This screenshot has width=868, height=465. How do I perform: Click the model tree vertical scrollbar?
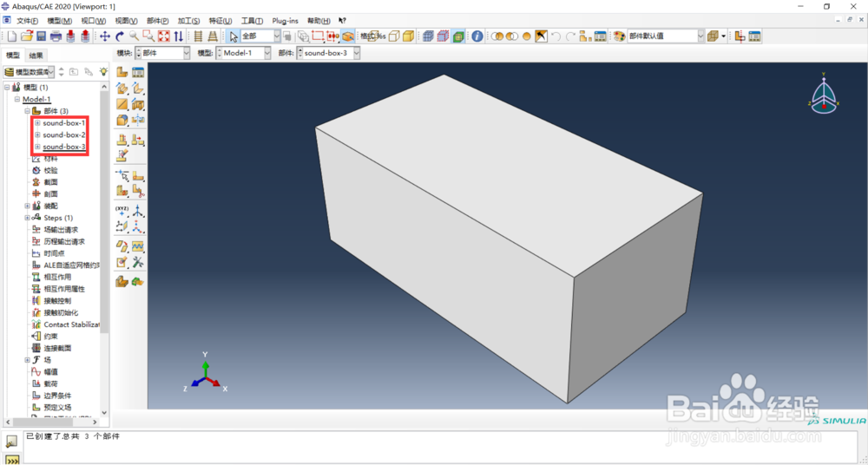(104, 249)
